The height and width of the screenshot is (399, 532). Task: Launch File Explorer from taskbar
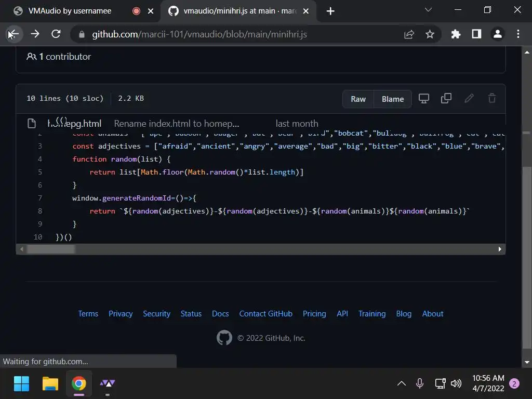50,384
